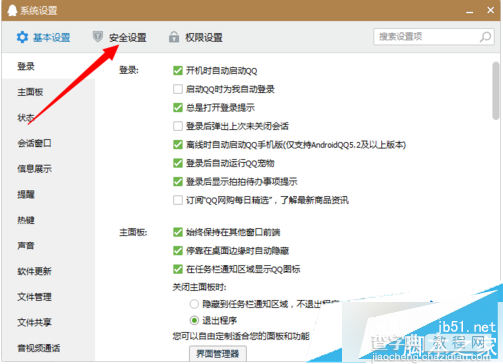503x364 pixels.
Task: Toggle 总是打开登录提示 checkbox
Action: click(178, 108)
